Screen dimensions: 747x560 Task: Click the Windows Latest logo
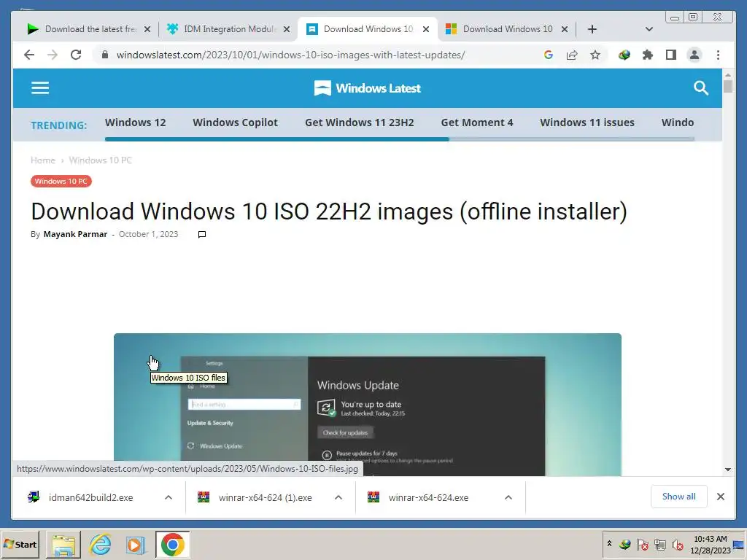pos(368,88)
